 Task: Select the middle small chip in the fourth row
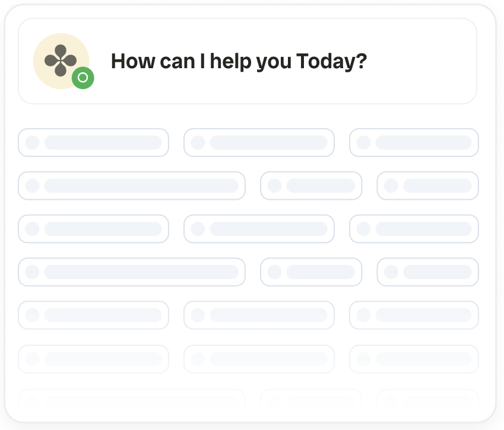point(311,272)
